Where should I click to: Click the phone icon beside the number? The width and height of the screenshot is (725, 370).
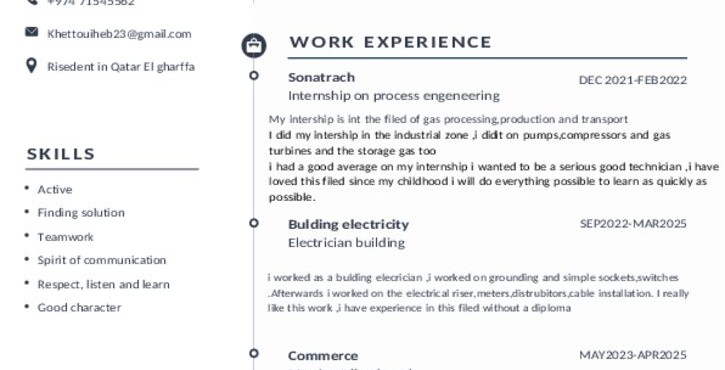[31, 2]
